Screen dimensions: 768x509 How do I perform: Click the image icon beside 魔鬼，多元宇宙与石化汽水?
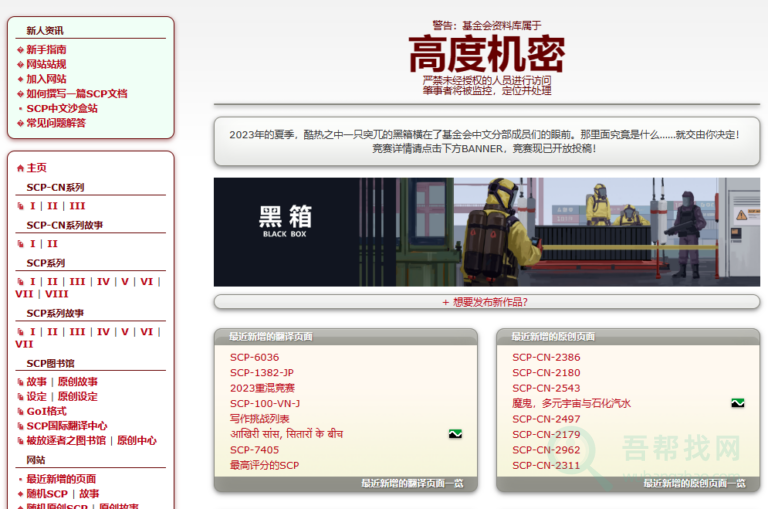coord(737,403)
